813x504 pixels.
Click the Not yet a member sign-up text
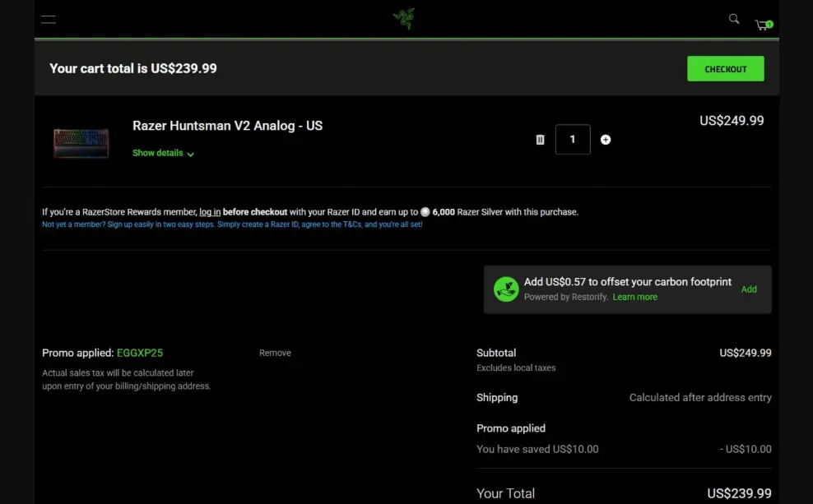[232, 224]
